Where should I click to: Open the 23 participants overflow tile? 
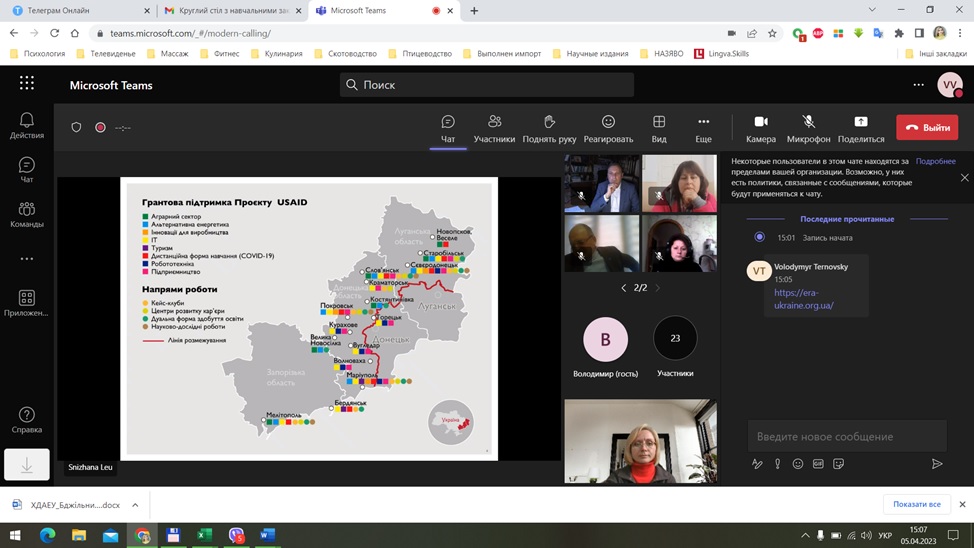pos(675,338)
